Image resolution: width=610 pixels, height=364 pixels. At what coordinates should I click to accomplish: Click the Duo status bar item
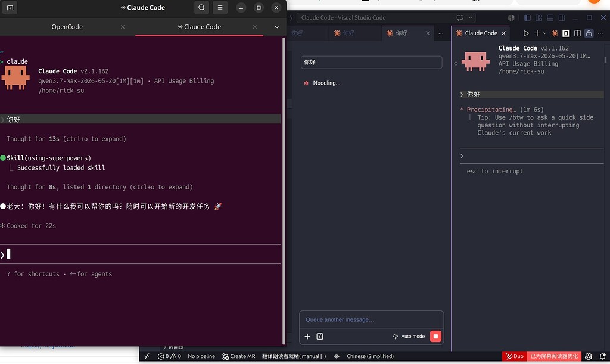514,356
